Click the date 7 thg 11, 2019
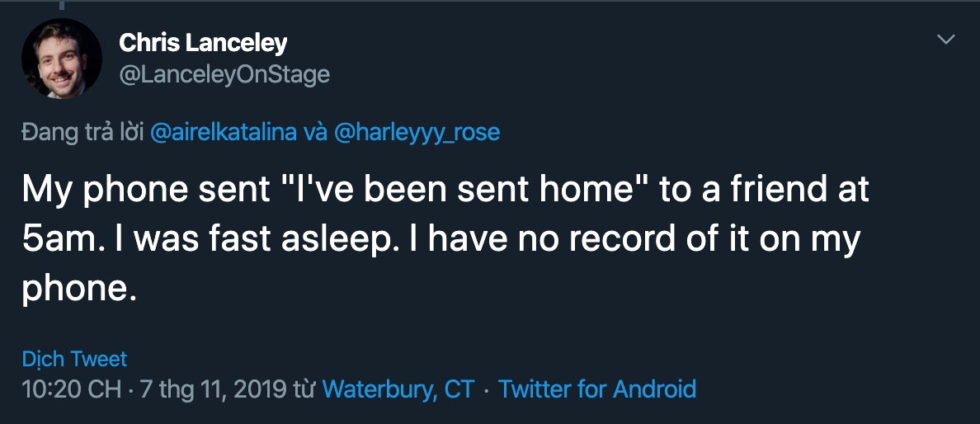980x424 pixels. coord(210,389)
